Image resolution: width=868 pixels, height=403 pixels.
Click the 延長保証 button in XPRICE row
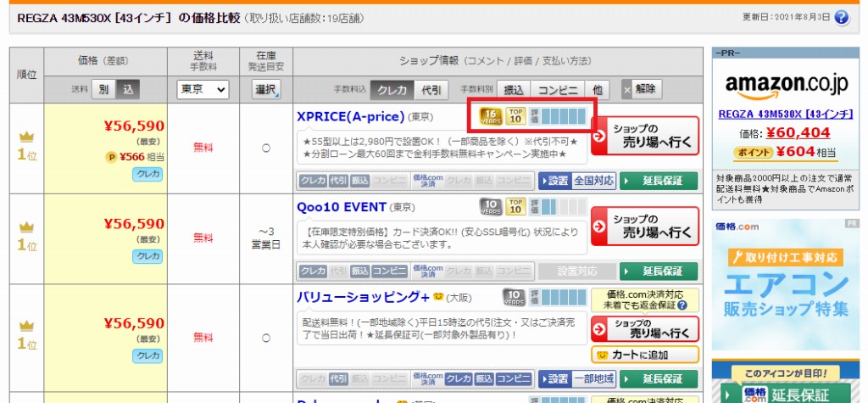(659, 181)
